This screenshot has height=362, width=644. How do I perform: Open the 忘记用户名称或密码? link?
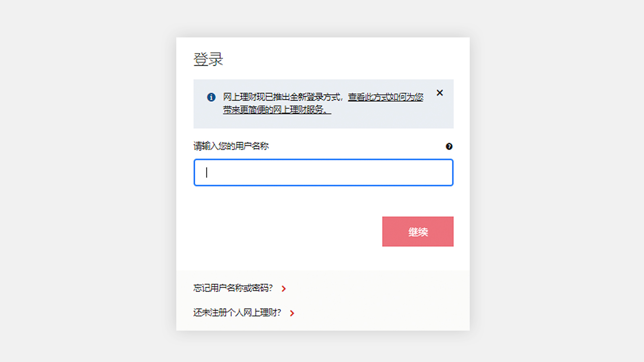233,288
